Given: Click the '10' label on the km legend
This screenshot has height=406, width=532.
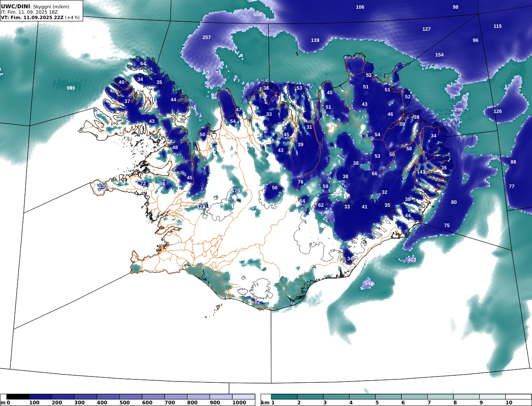Looking at the screenshot, I should coord(509,403).
